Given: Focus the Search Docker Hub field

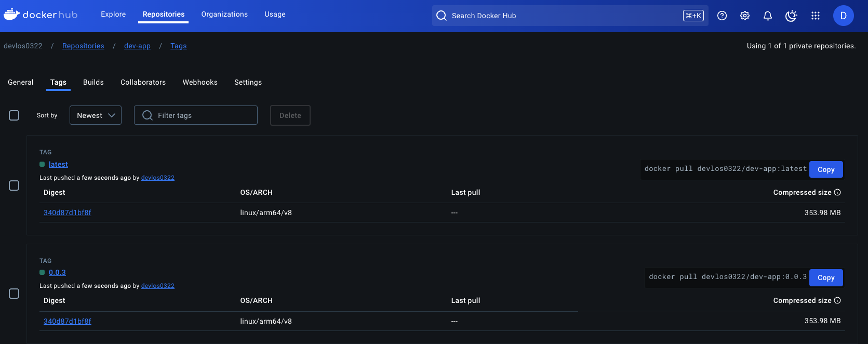Looking at the screenshot, I should click(x=570, y=16).
